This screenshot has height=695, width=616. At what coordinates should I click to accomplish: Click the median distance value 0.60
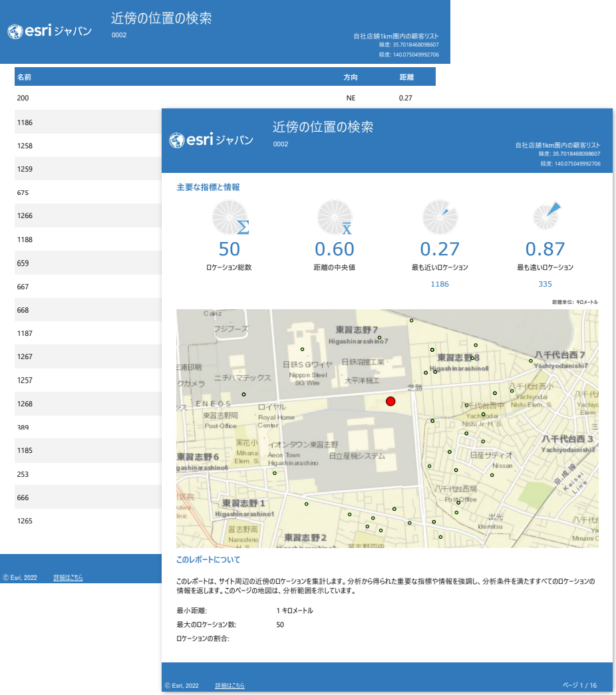[x=335, y=249]
